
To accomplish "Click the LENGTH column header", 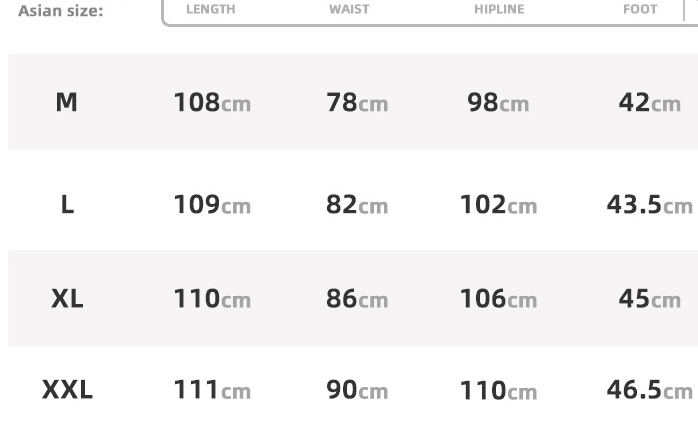I will [x=211, y=9].
